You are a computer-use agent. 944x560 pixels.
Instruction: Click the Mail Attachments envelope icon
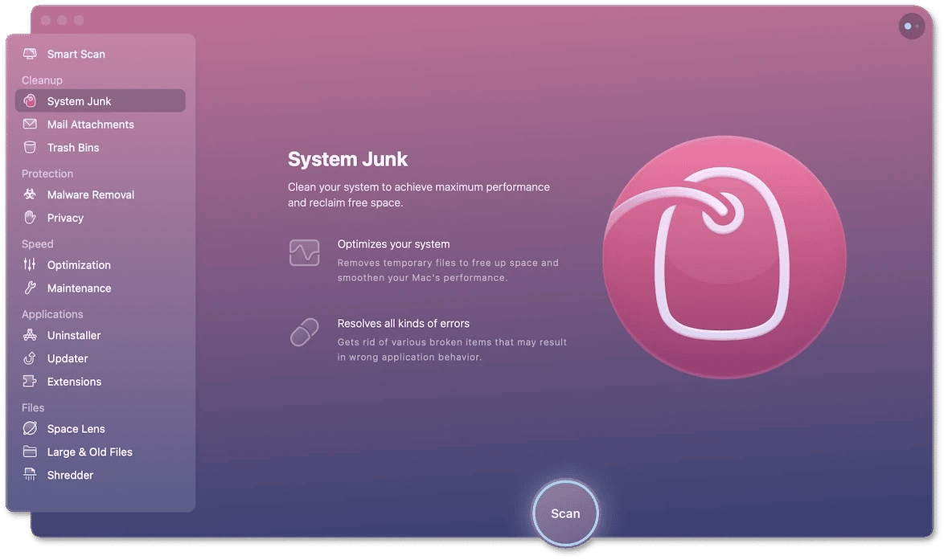(30, 124)
